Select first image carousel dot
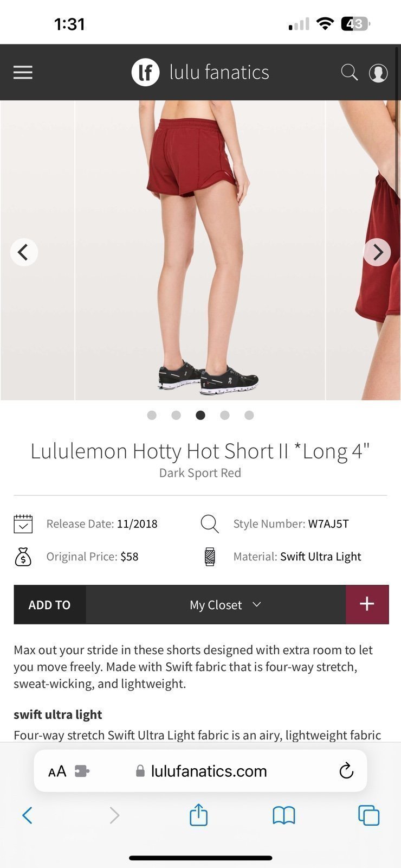The height and width of the screenshot is (868, 401). pyautogui.click(x=152, y=415)
